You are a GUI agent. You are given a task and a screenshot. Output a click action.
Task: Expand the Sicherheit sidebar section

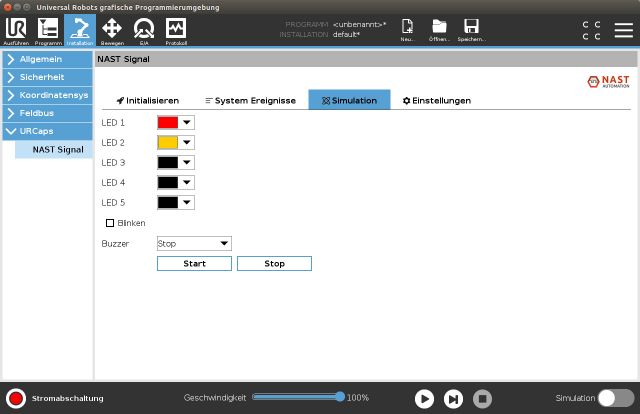coord(46,78)
